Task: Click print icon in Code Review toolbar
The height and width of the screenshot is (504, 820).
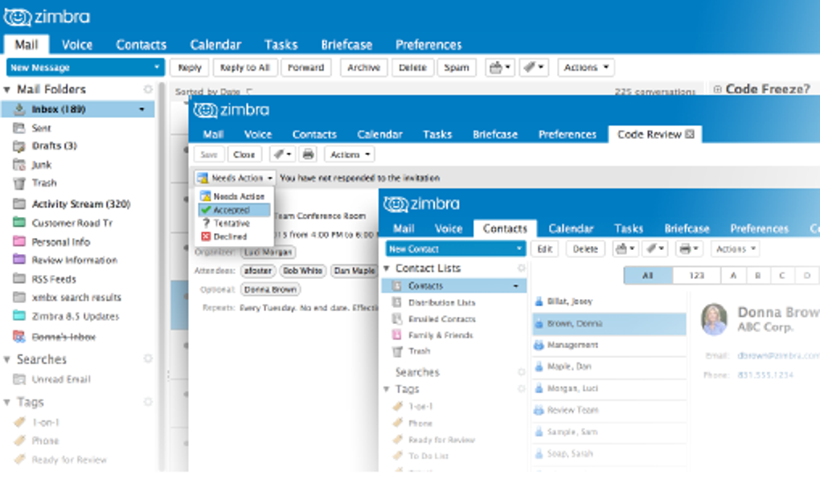Action: coord(309,155)
